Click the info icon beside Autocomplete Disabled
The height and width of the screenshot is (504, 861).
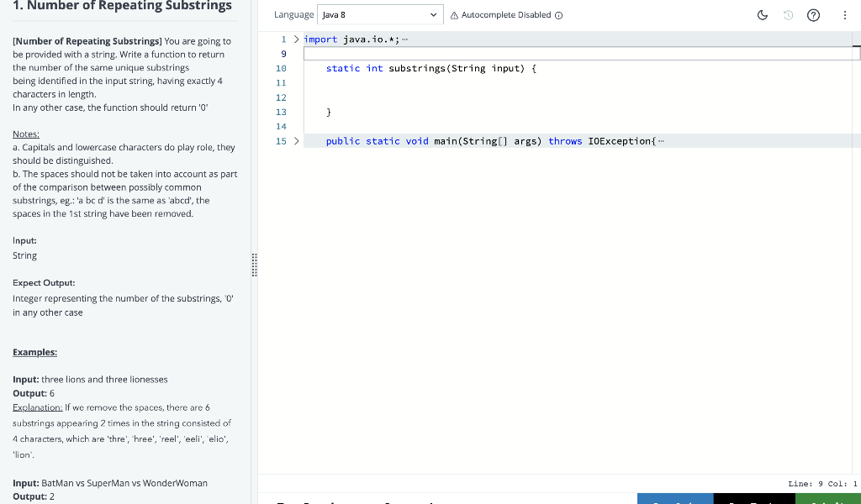[558, 15]
